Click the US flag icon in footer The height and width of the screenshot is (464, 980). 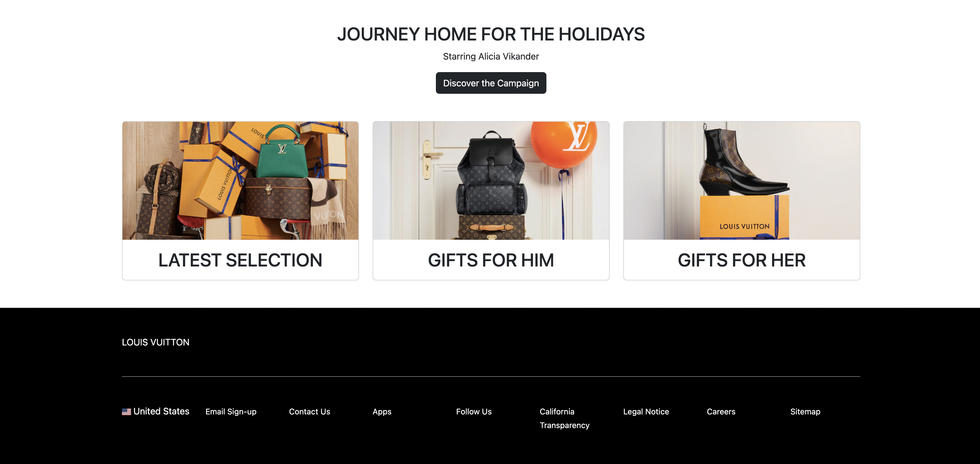[x=126, y=412]
